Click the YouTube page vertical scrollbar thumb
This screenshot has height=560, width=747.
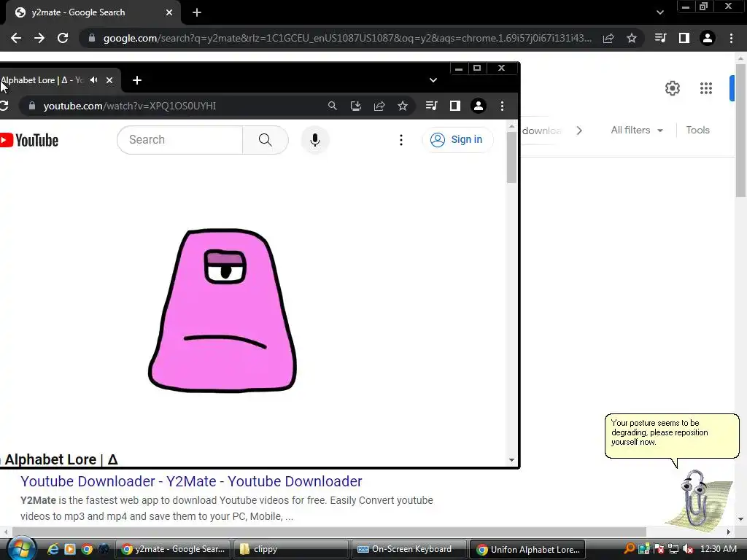coord(511,157)
